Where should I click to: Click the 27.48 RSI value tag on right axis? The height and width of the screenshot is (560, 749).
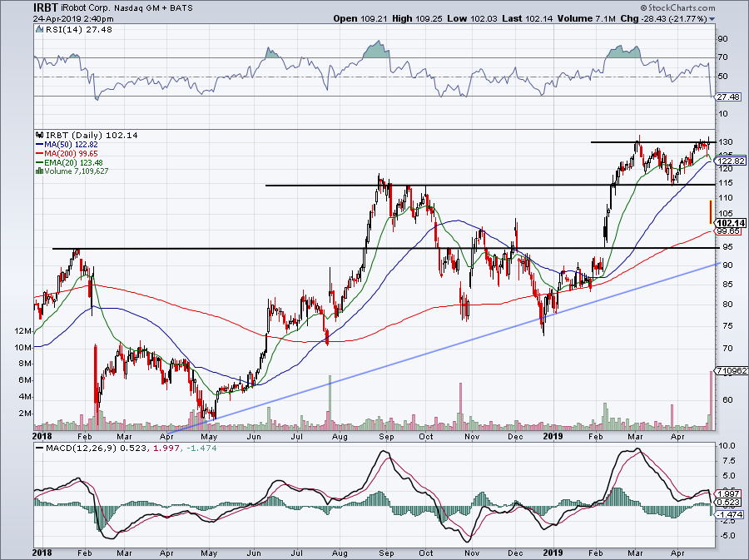tap(728, 97)
